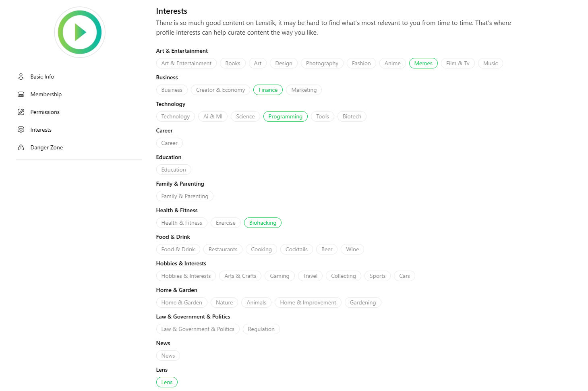
Task: Deselect the Memes interest chip
Action: [x=423, y=63]
